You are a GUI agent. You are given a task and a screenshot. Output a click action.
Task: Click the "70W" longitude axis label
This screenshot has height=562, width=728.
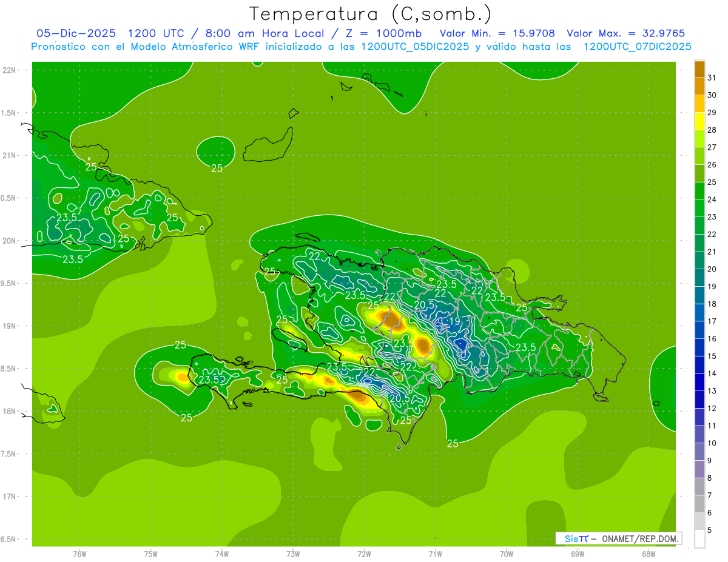507,554
